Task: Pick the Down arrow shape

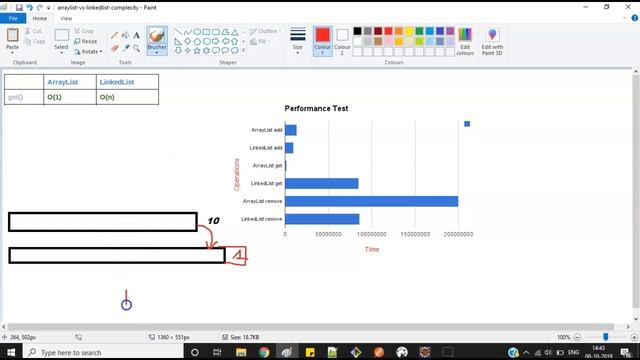Action: (x=178, y=51)
